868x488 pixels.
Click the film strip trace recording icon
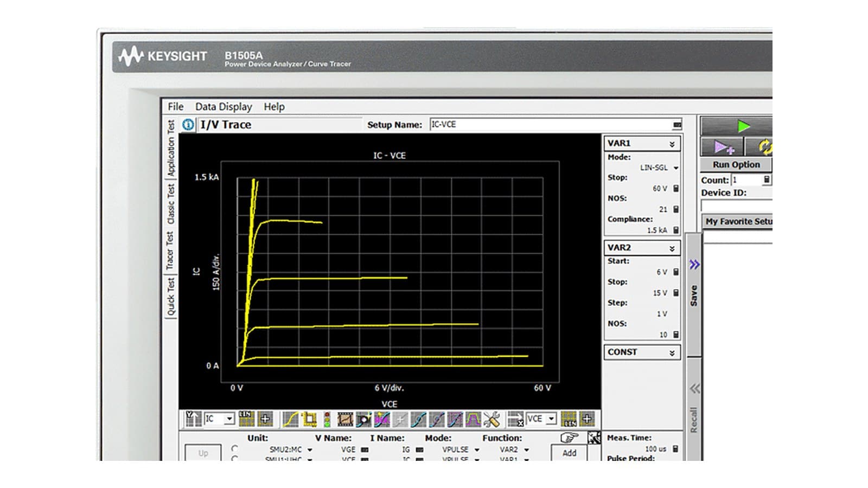(345, 419)
